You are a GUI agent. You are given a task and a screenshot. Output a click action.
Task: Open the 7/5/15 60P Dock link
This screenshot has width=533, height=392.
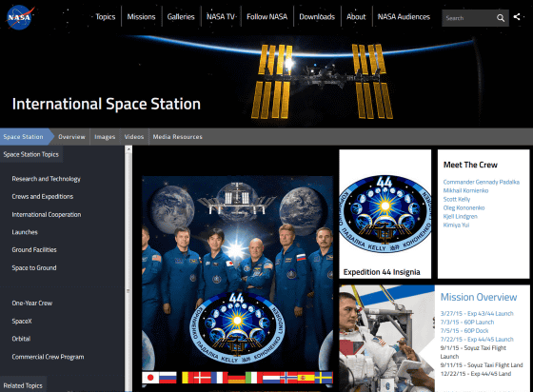click(x=464, y=330)
